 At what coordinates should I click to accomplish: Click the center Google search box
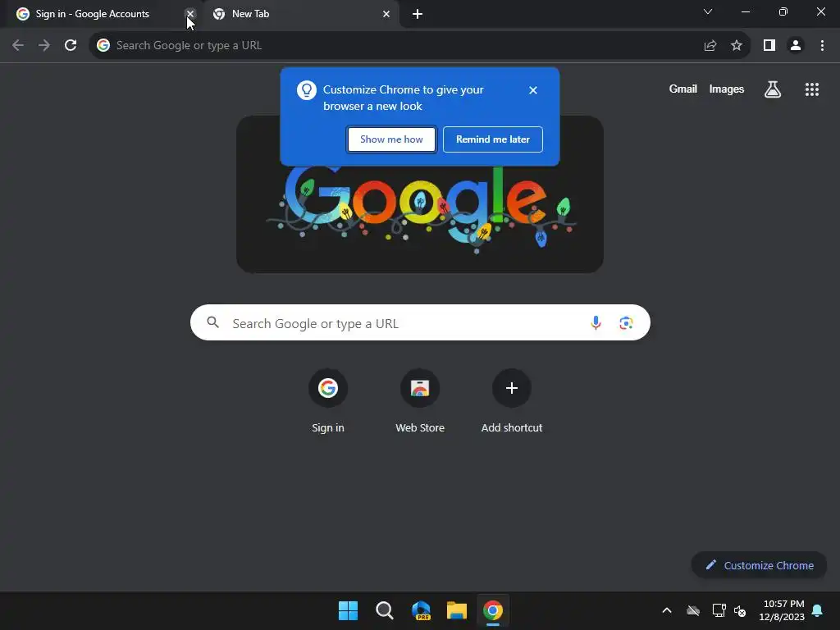point(420,322)
